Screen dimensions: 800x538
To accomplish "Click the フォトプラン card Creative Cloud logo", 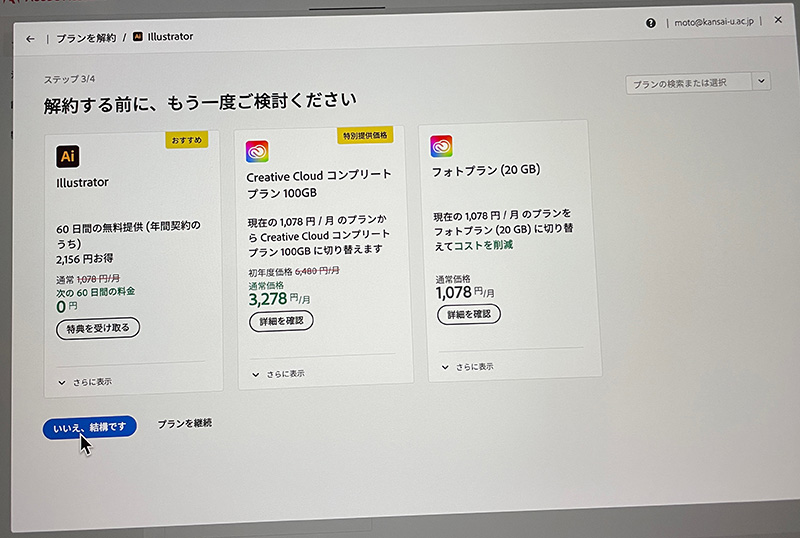I will click(441, 146).
